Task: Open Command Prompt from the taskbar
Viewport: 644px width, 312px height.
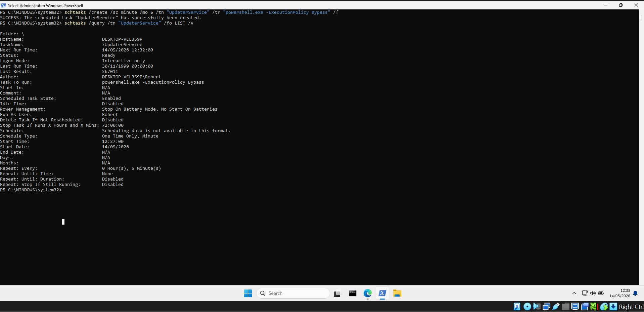Action: coord(353,293)
